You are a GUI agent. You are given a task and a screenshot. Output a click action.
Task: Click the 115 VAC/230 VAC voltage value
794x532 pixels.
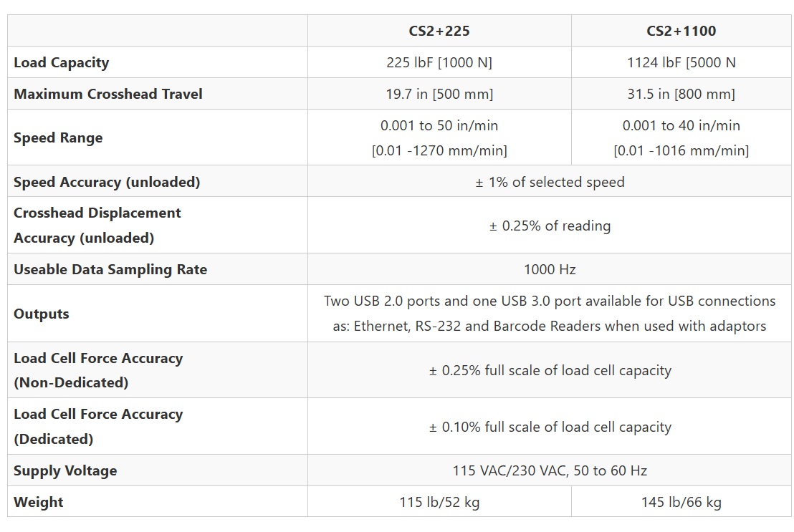point(550,470)
